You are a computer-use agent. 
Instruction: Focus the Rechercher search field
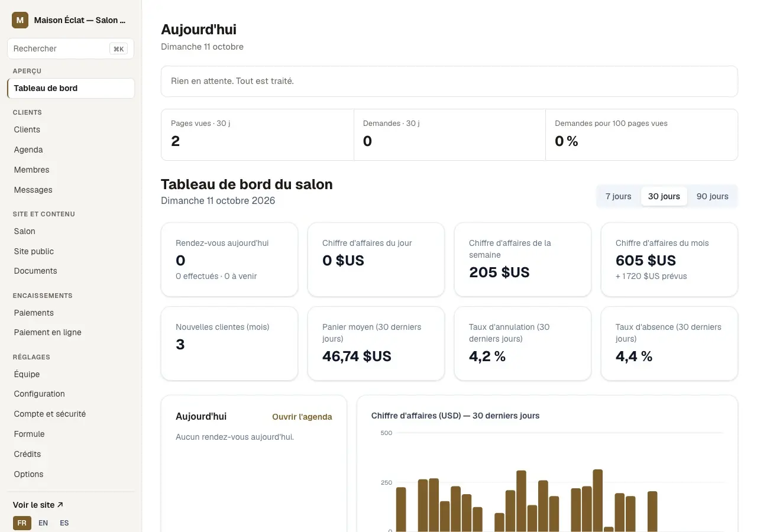70,49
